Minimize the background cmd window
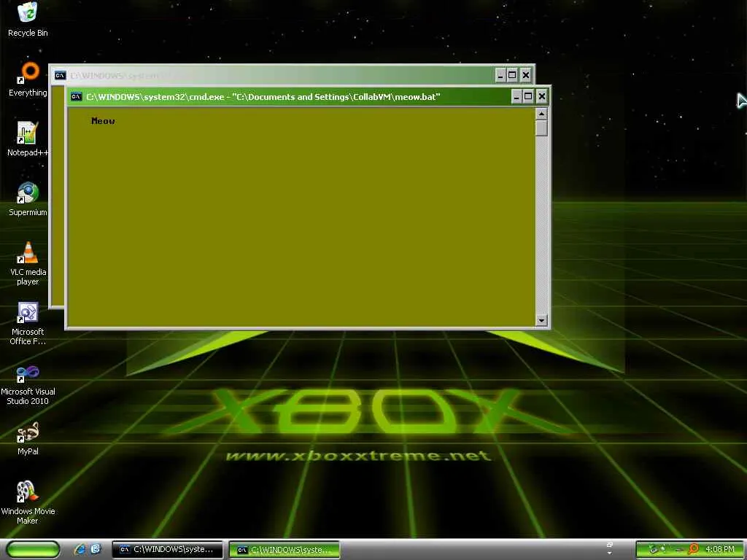The height and width of the screenshot is (560, 747). (500, 75)
